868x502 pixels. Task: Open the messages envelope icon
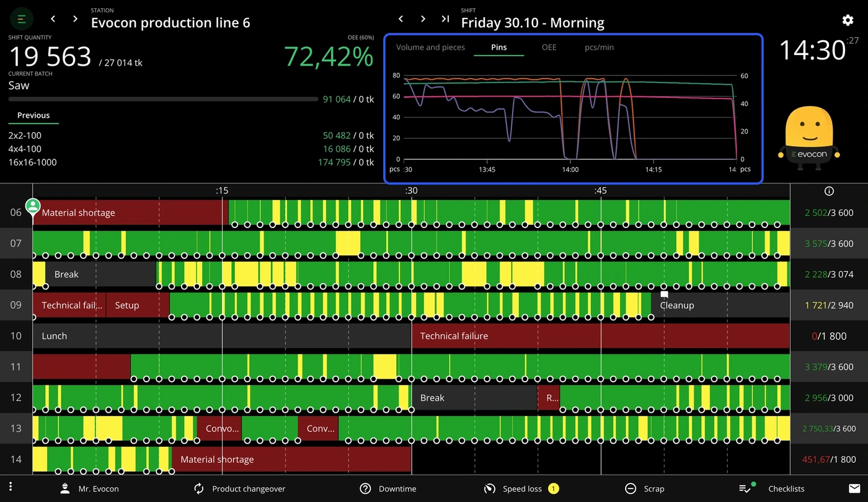(854, 489)
